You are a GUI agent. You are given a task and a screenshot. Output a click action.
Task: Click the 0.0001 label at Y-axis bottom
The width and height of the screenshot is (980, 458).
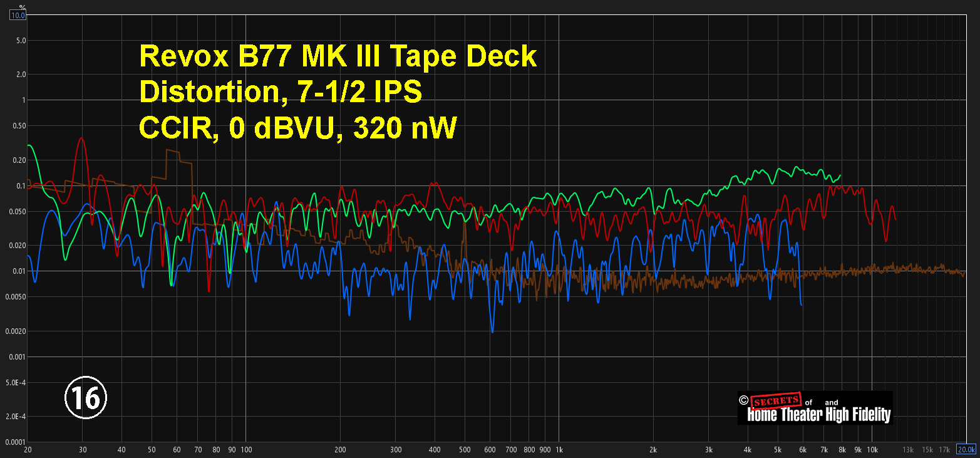pos(14,442)
